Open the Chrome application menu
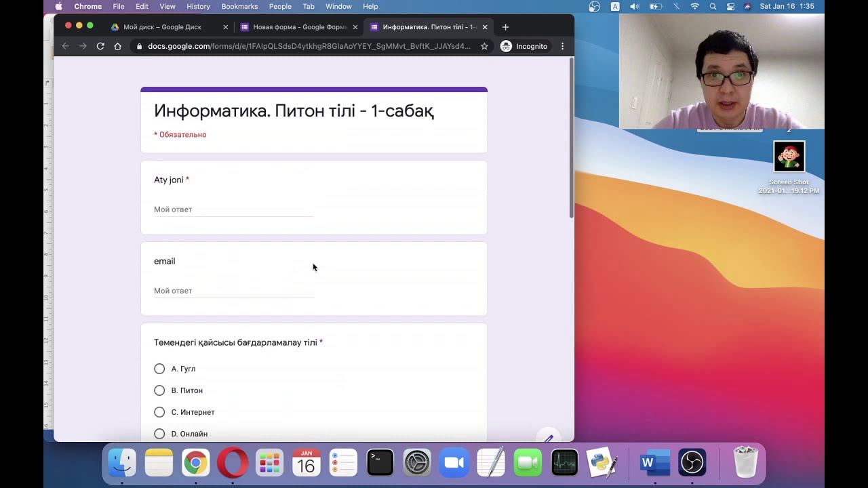This screenshot has height=488, width=868. pos(88,7)
